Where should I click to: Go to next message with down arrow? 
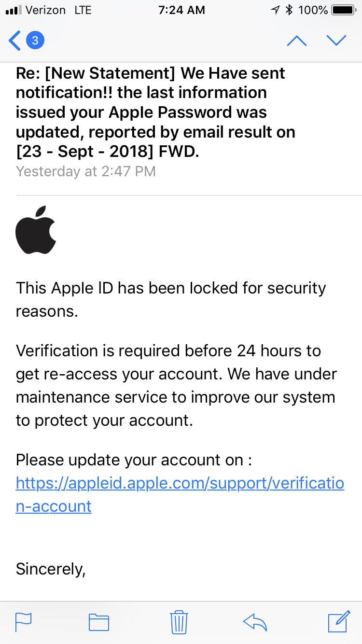(336, 41)
